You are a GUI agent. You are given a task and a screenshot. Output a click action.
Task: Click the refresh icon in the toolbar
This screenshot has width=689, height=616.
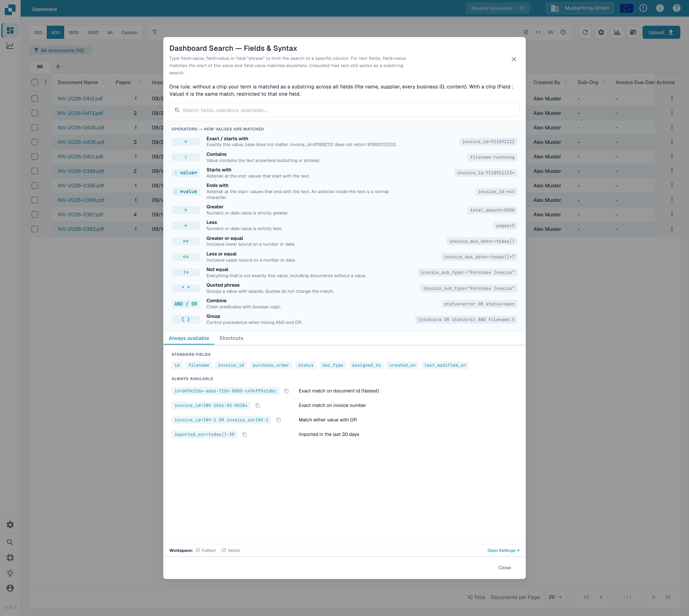(585, 32)
